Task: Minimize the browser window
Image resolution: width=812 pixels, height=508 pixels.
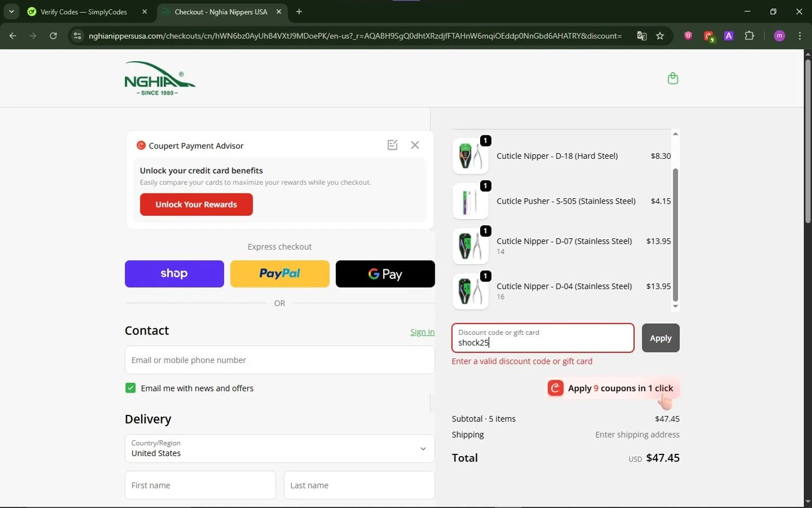Action: point(747,11)
